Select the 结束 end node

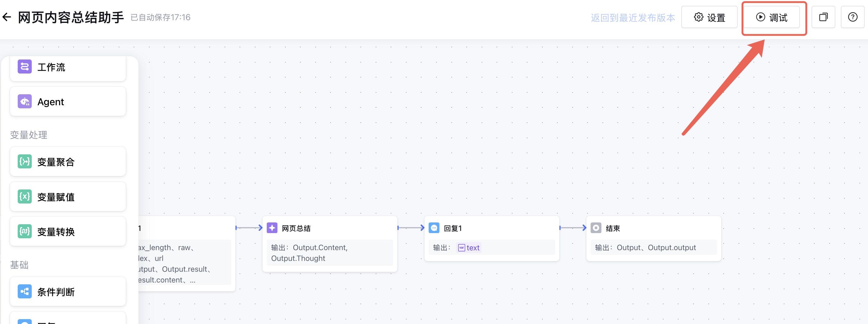pos(653,239)
